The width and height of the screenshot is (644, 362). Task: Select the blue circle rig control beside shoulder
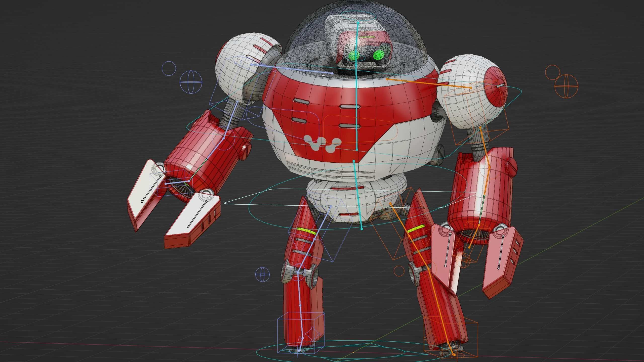(169, 68)
